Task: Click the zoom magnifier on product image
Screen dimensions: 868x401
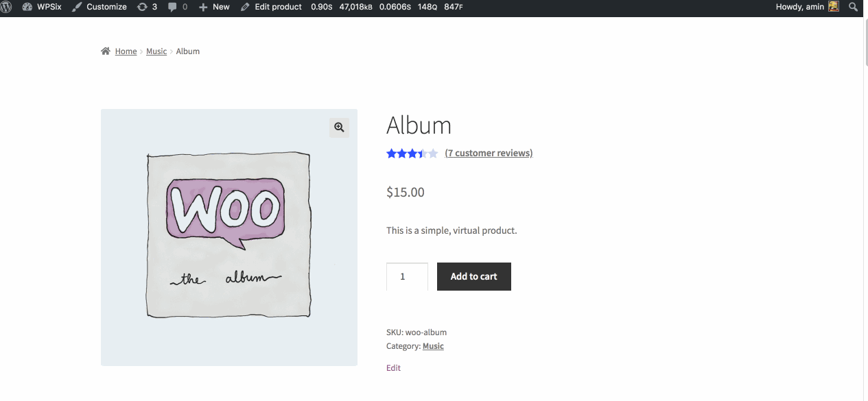Action: point(339,127)
